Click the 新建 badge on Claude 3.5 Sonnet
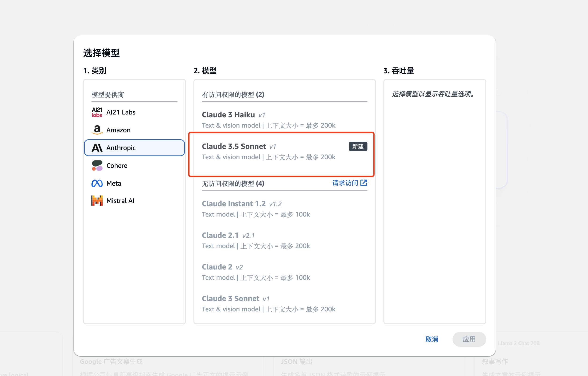588x376 pixels. pyautogui.click(x=358, y=146)
